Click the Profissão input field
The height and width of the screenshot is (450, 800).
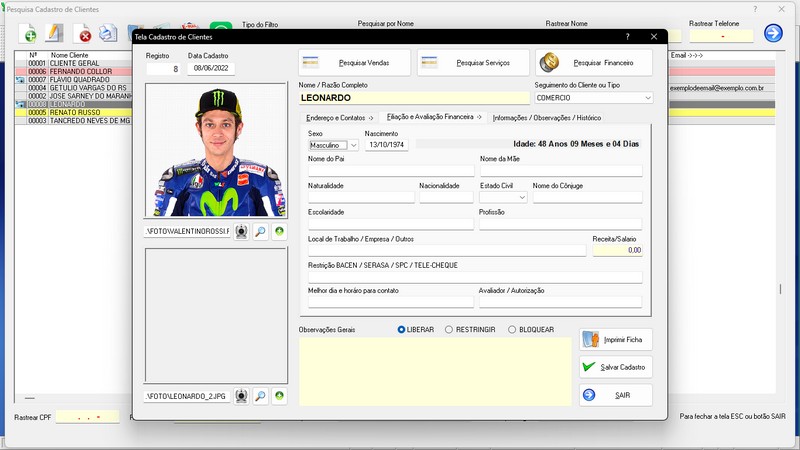click(x=560, y=225)
